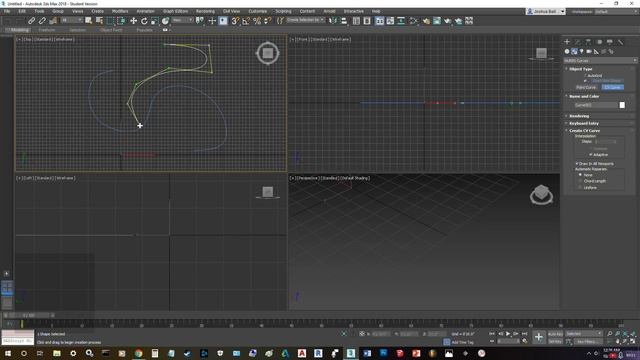Switch to the Create panel tab
This screenshot has width=640, height=360.
pos(567,42)
